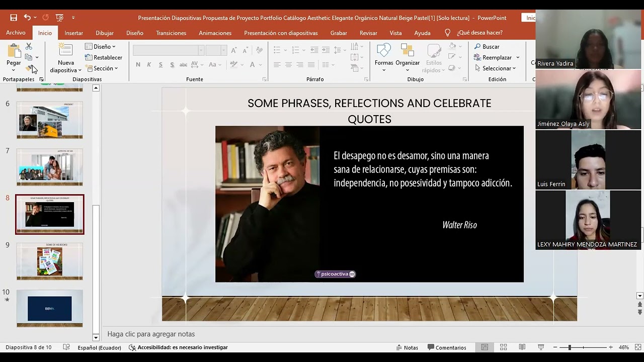The height and width of the screenshot is (362, 644).
Task: Click the Notas button in status bar
Action: [407, 347]
